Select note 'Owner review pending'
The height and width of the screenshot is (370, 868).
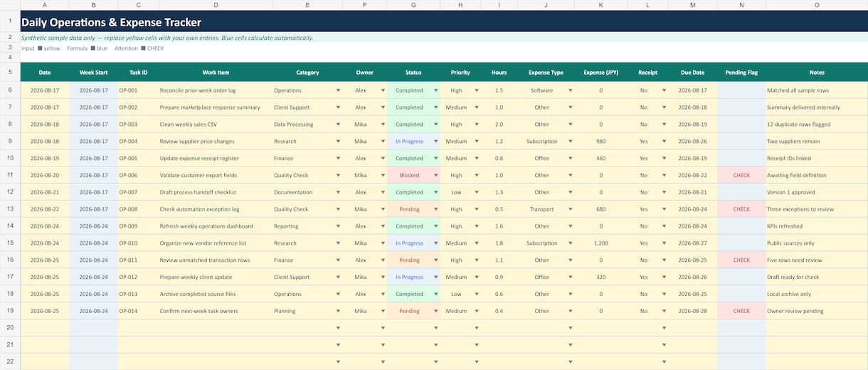click(817, 311)
